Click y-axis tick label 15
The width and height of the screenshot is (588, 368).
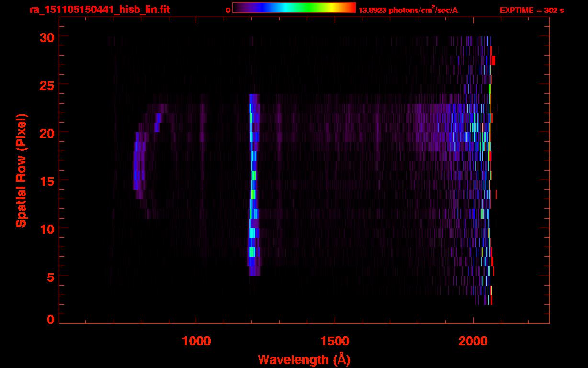46,181
